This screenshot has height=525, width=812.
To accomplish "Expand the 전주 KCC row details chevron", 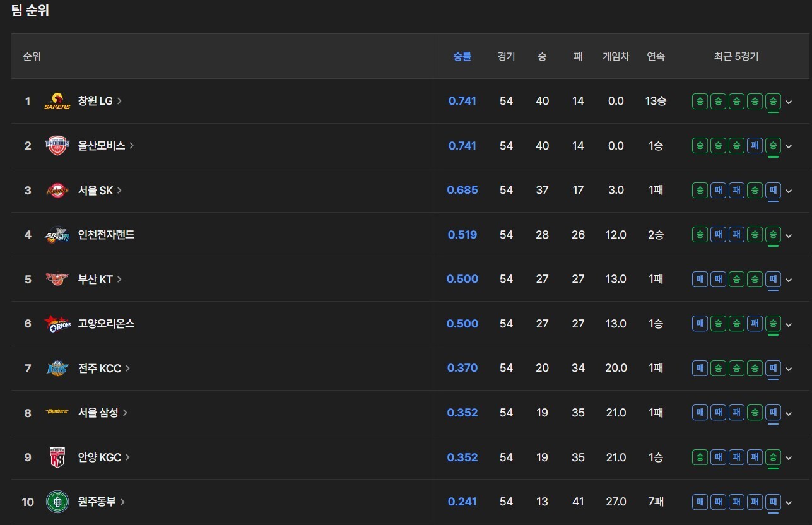I will (x=789, y=369).
